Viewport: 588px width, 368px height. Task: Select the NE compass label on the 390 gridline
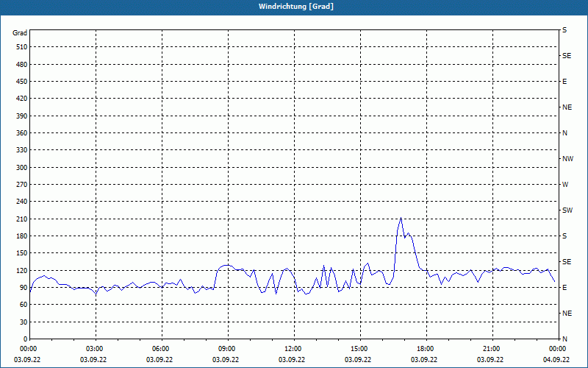pyautogui.click(x=567, y=107)
